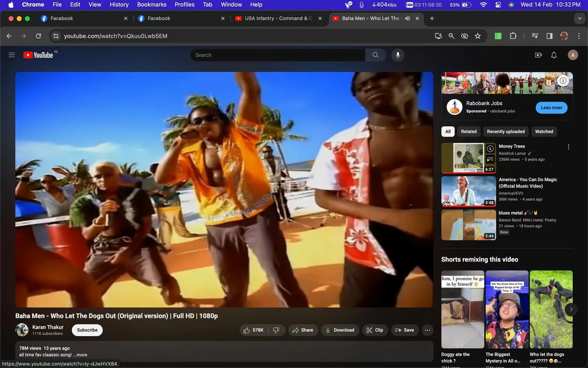588x368 pixels.
Task: Open Karan Thakur channel avatar
Action: click(22, 330)
